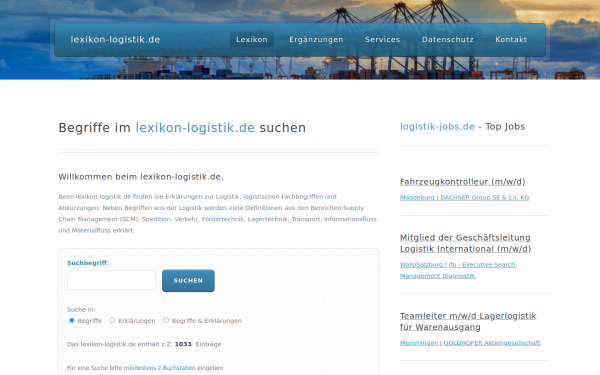Select the Erklärungen radio button
The width and height of the screenshot is (600, 375).
[x=112, y=320]
